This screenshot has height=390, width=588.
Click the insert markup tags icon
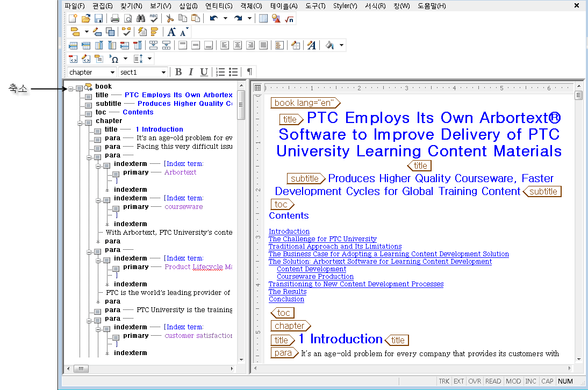(x=75, y=32)
